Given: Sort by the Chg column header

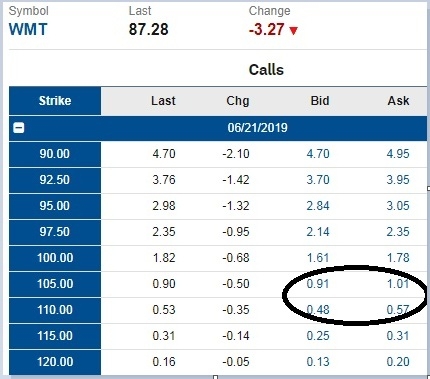Looking at the screenshot, I should tap(238, 101).
